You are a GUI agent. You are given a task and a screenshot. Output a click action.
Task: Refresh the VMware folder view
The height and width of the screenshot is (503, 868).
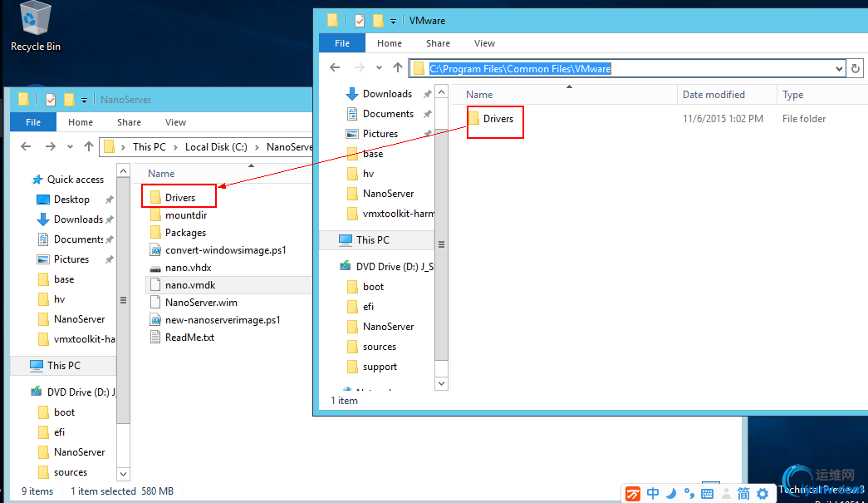click(856, 69)
